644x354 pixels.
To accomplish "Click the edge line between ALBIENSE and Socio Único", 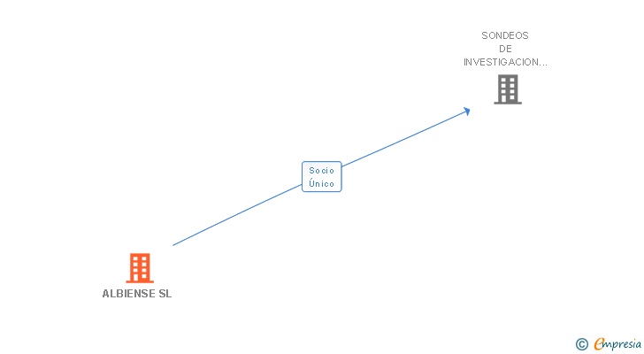I will 237,215.
